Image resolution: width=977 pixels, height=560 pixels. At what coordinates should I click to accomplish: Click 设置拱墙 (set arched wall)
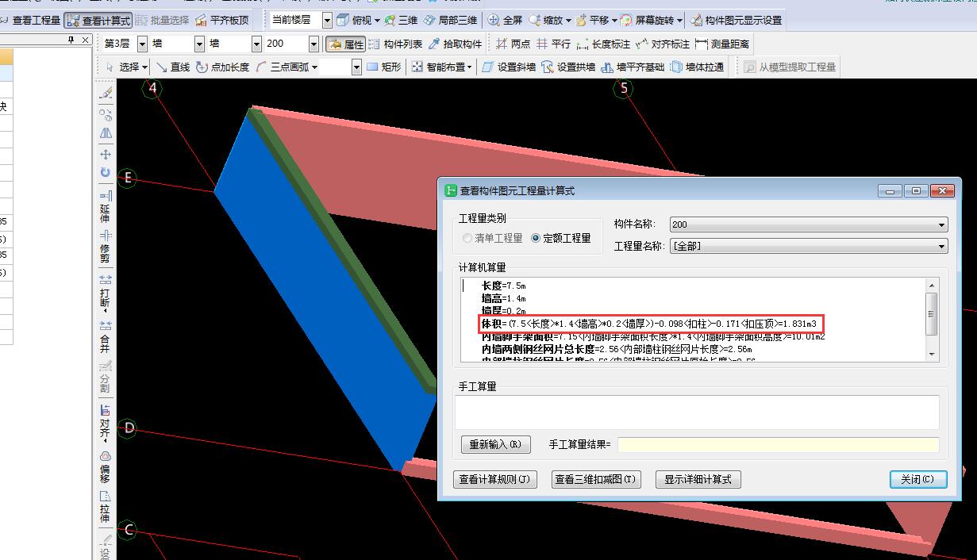point(568,67)
